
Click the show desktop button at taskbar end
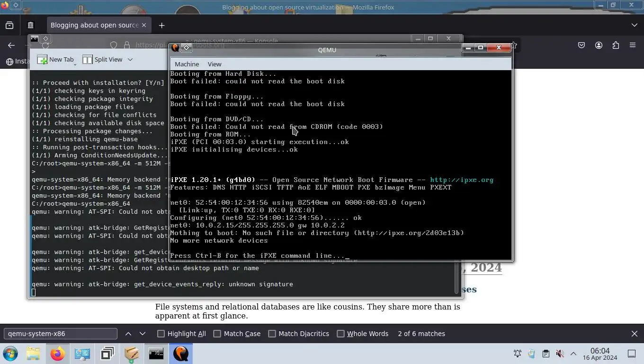click(631, 354)
